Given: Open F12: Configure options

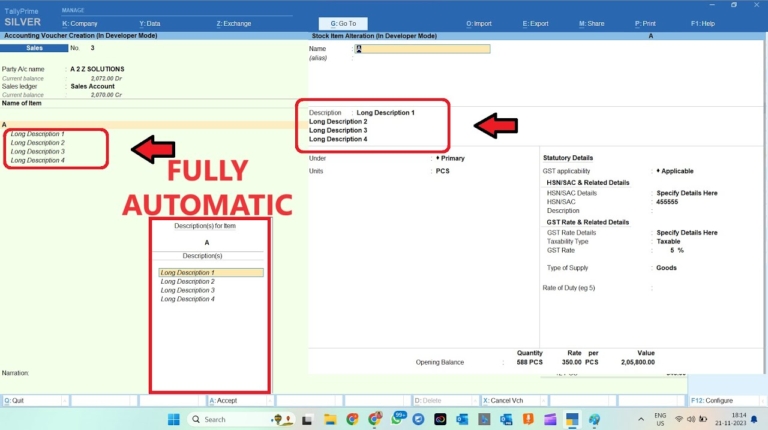Looking at the screenshot, I should point(712,399).
